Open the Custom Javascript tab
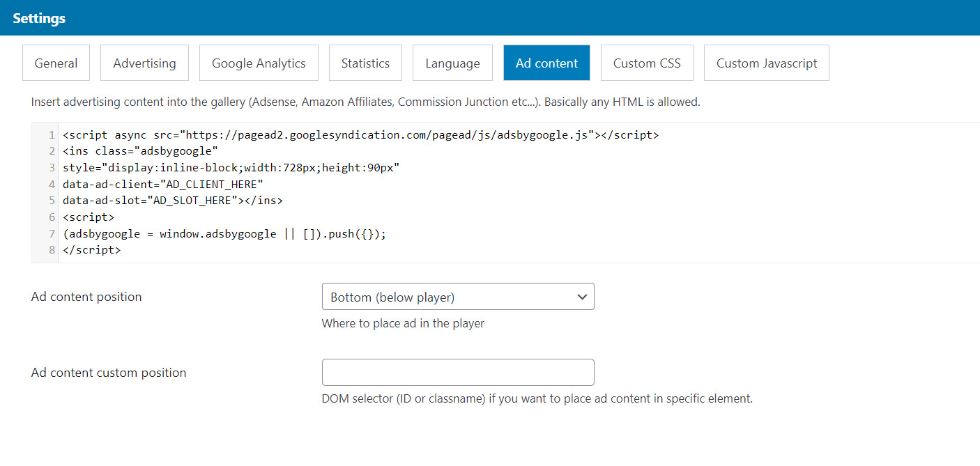 766,63
